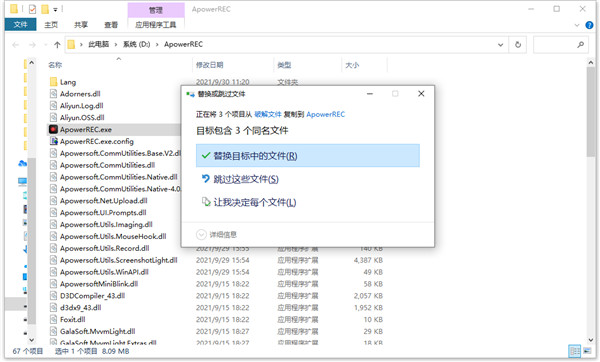
Task: Switch to large icons view layout
Action: tap(587, 351)
